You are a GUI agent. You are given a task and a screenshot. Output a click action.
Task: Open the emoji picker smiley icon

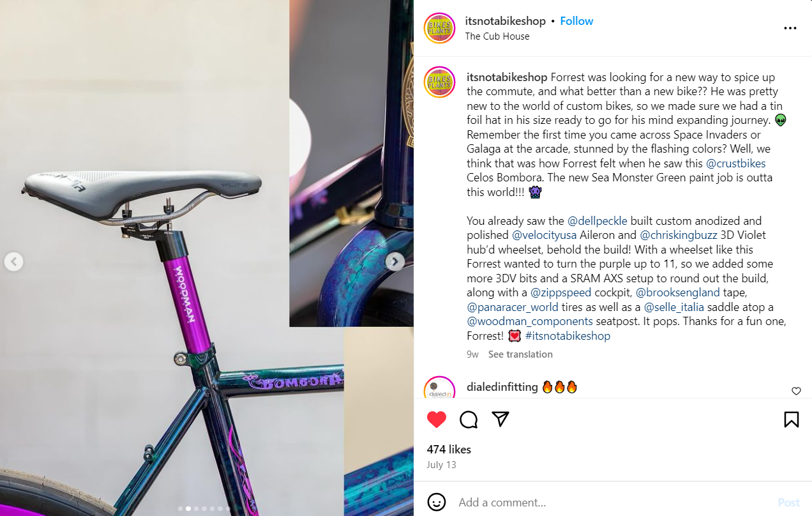pyautogui.click(x=437, y=502)
